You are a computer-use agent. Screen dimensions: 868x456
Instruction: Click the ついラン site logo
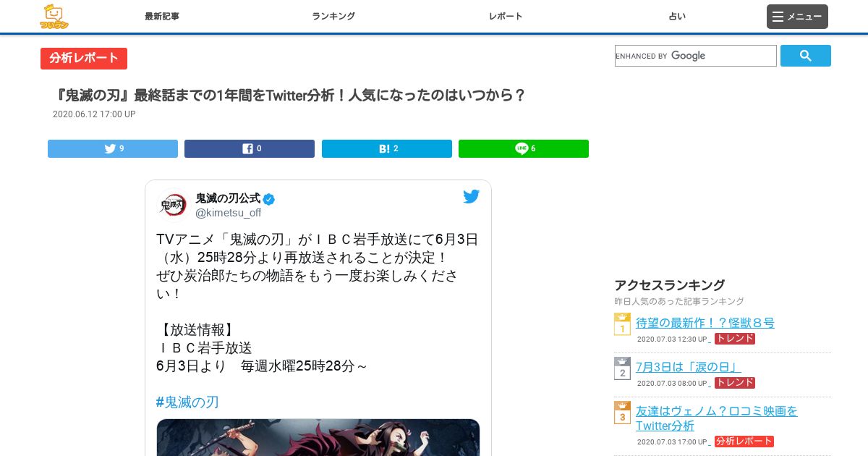pyautogui.click(x=54, y=17)
